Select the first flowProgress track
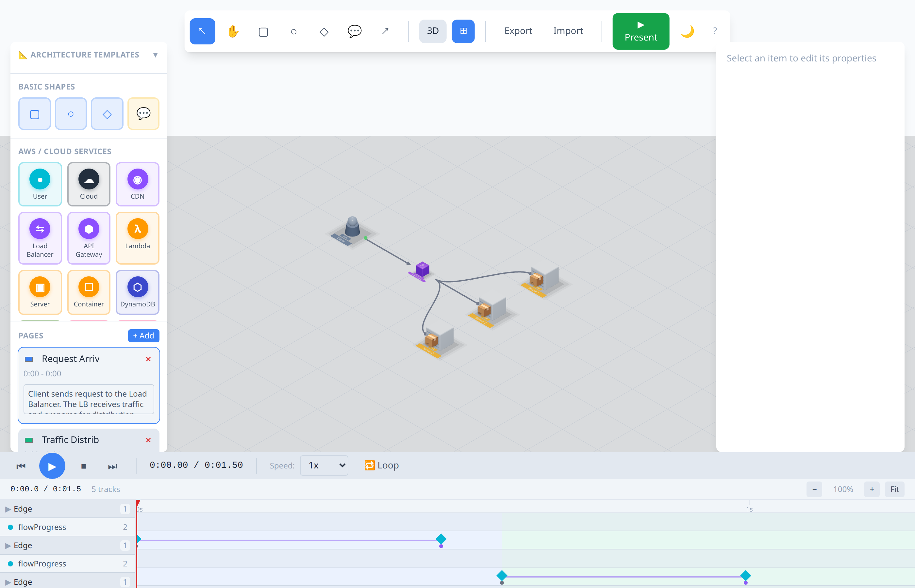 (x=68, y=527)
